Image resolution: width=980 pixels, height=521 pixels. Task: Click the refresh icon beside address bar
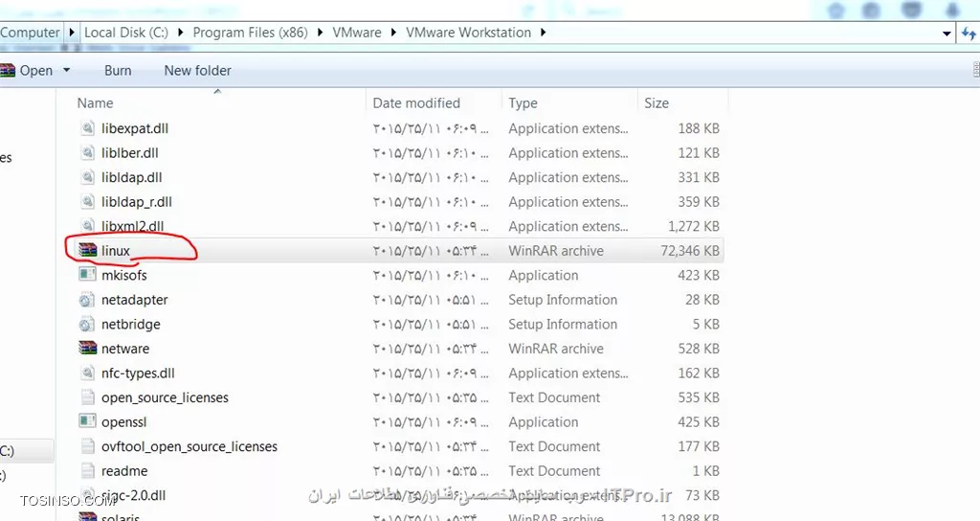tap(969, 34)
